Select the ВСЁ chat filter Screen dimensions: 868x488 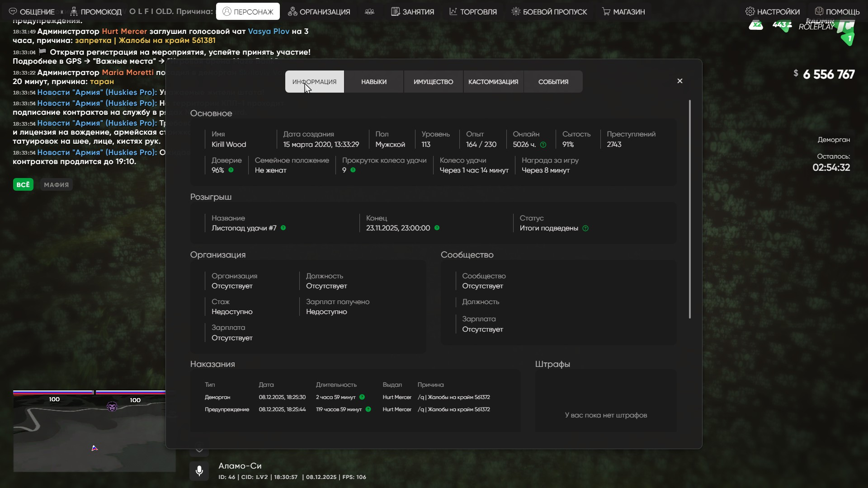[x=23, y=184]
